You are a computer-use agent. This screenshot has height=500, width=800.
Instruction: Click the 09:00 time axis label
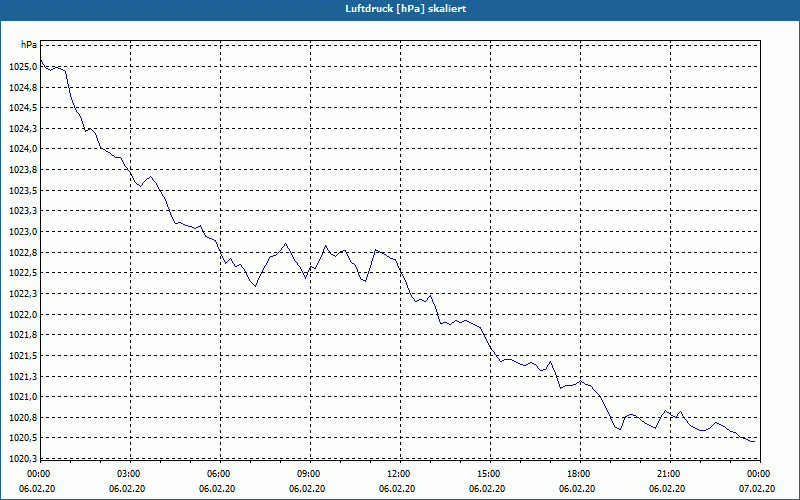[x=310, y=473]
